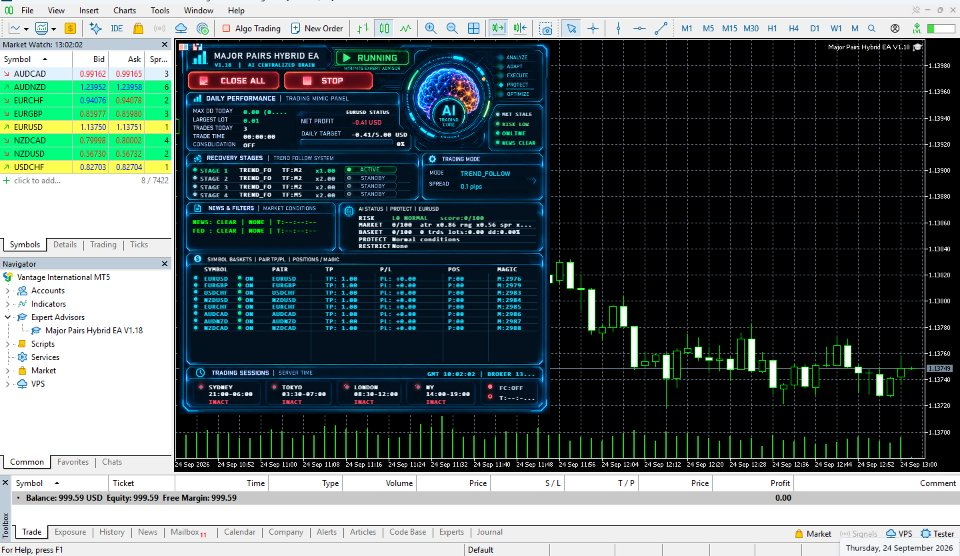The height and width of the screenshot is (556, 960).
Task: Switch to the Details tab in Market Watch
Action: coord(65,244)
